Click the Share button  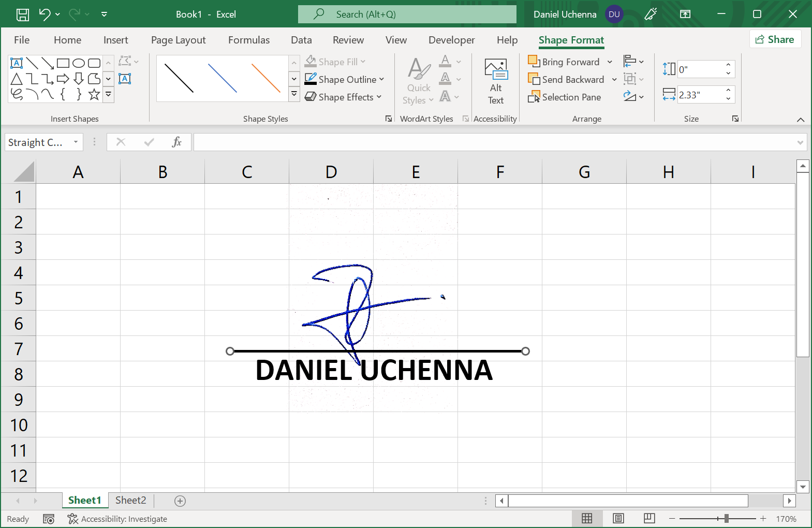[775, 39]
